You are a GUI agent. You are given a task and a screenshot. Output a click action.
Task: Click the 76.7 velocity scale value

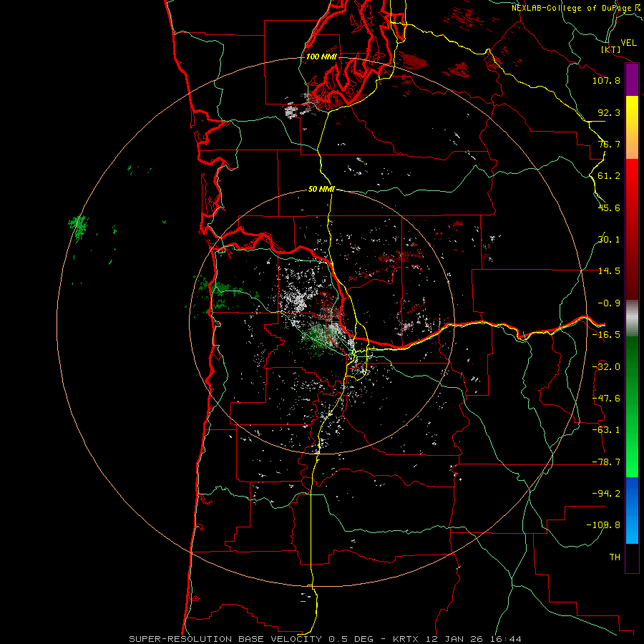click(609, 144)
